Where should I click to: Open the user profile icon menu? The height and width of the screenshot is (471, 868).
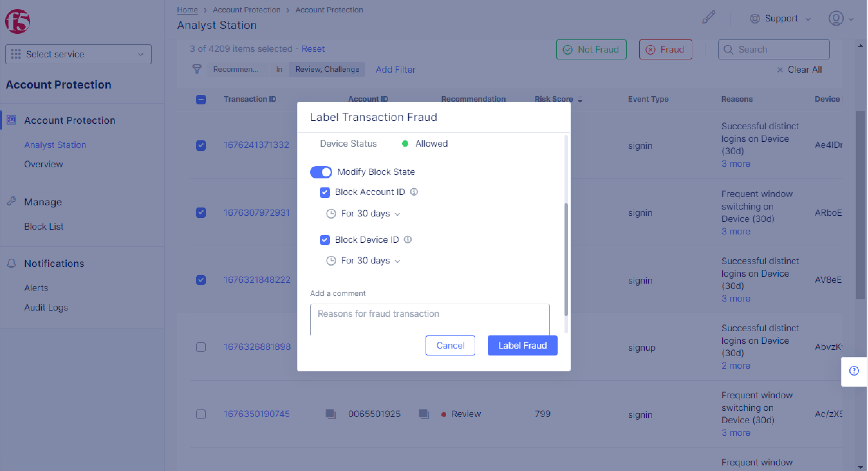click(x=836, y=18)
